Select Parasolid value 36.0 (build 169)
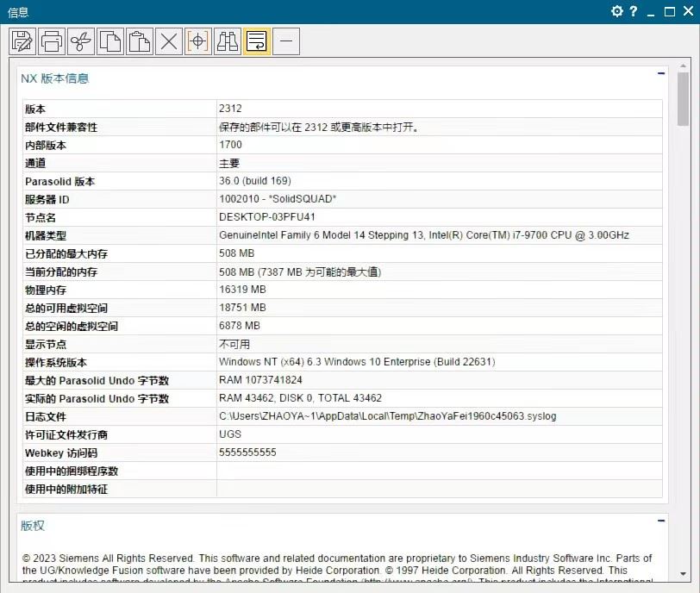Image resolution: width=700 pixels, height=593 pixels. click(x=255, y=181)
